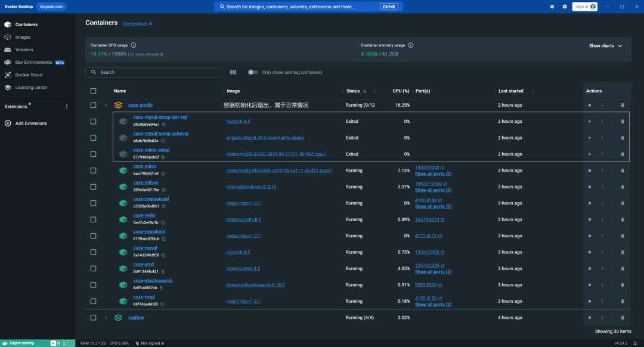Check the coze-mysql row checkbox
This screenshot has height=347, width=644.
93,252
